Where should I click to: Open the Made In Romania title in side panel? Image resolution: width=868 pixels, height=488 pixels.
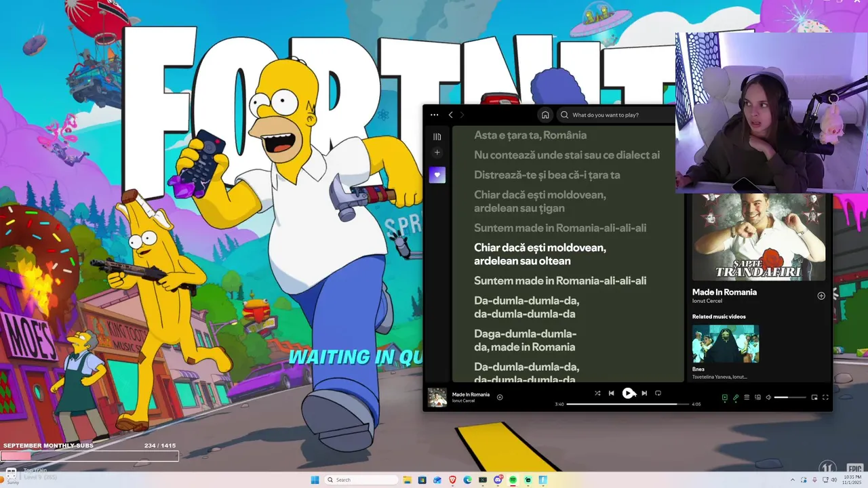(x=724, y=292)
